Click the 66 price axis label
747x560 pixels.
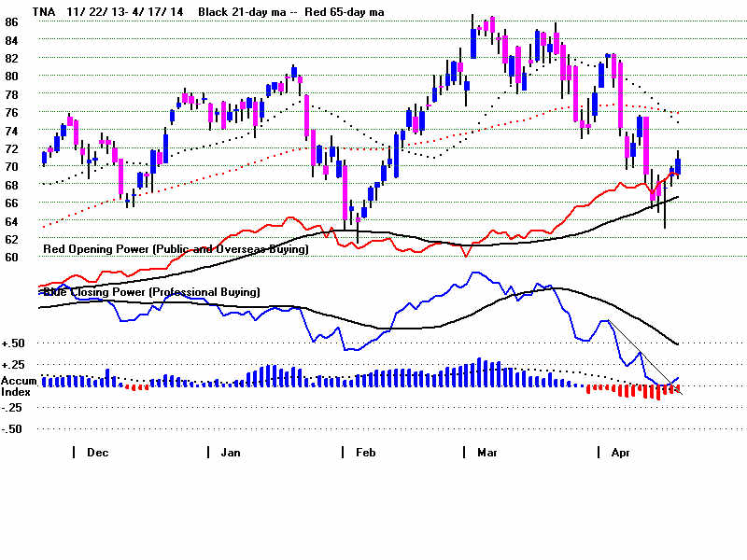pyautogui.click(x=11, y=203)
